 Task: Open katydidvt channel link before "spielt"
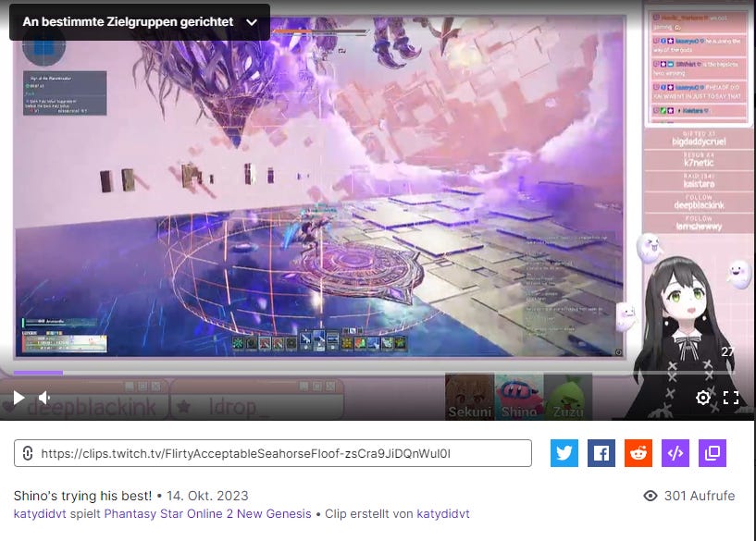40,514
